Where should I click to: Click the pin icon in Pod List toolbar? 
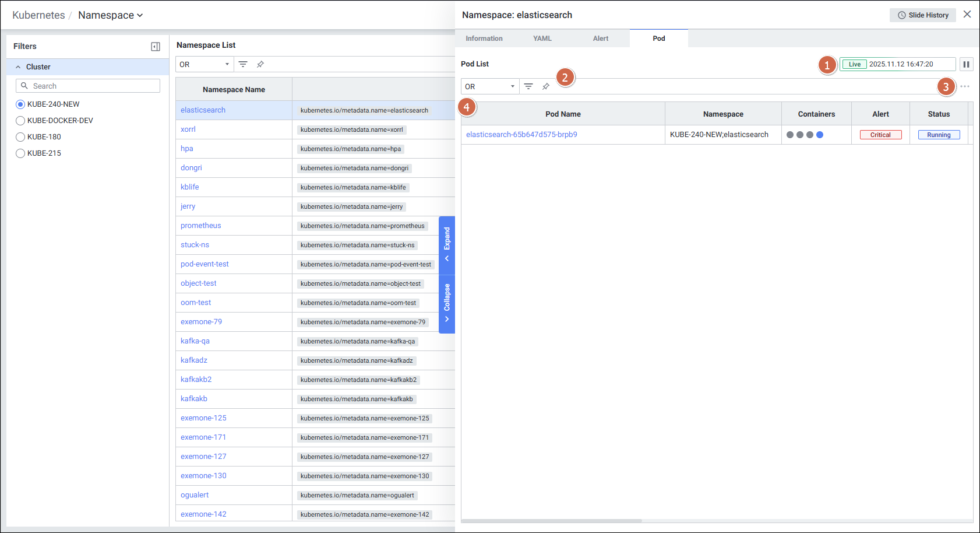tap(546, 86)
